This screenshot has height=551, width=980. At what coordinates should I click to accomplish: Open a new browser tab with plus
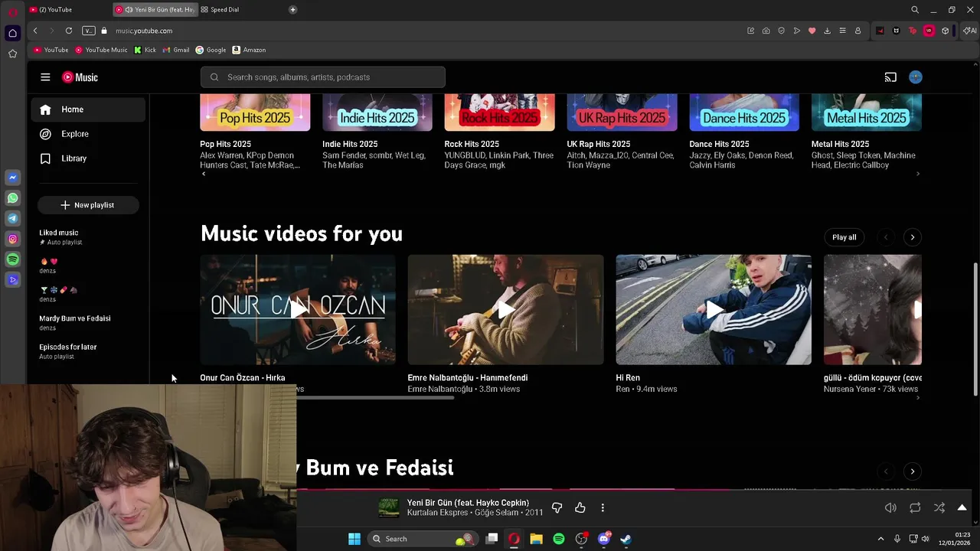click(x=292, y=9)
